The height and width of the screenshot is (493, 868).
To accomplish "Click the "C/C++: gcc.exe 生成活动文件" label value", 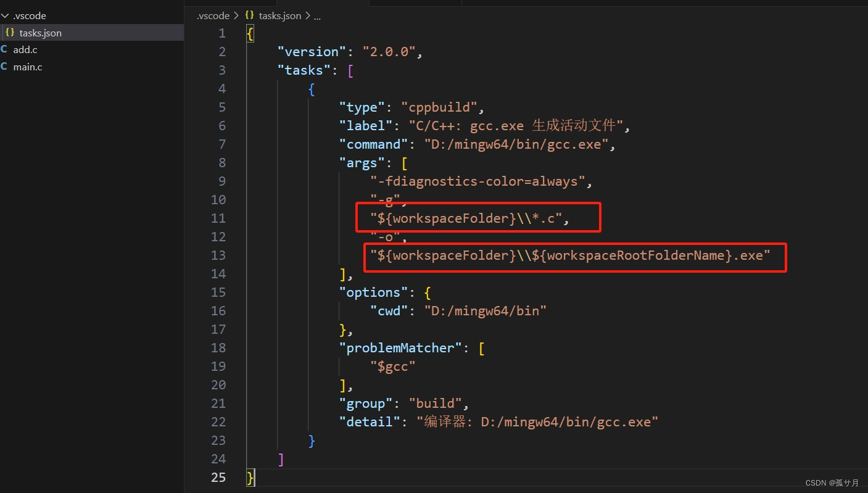I will (x=516, y=126).
